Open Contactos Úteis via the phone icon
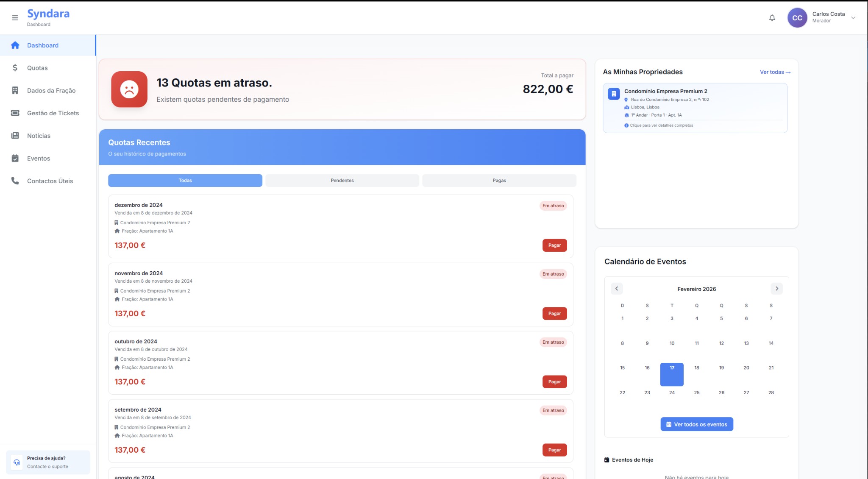This screenshot has width=868, height=479. (x=15, y=181)
